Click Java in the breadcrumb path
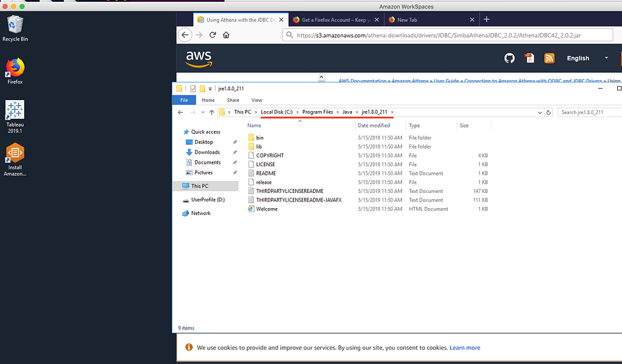 click(x=347, y=112)
